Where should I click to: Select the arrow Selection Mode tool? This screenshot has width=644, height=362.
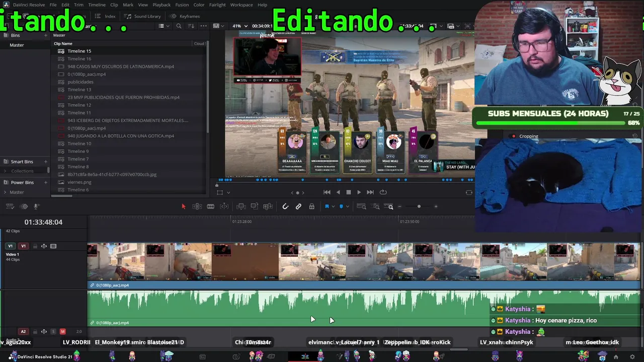pyautogui.click(x=183, y=207)
